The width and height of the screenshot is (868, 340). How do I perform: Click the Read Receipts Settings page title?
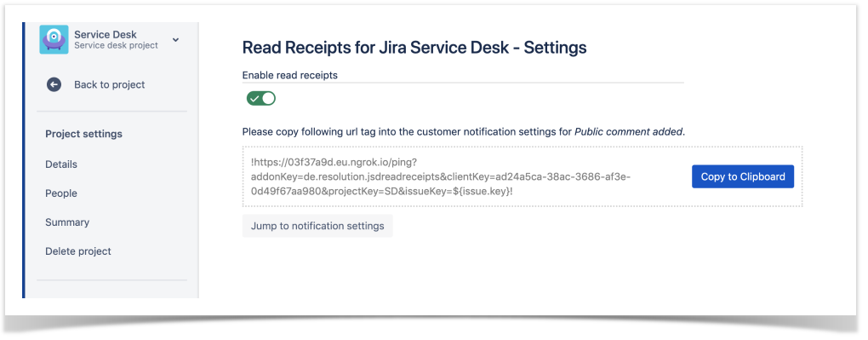click(x=414, y=48)
